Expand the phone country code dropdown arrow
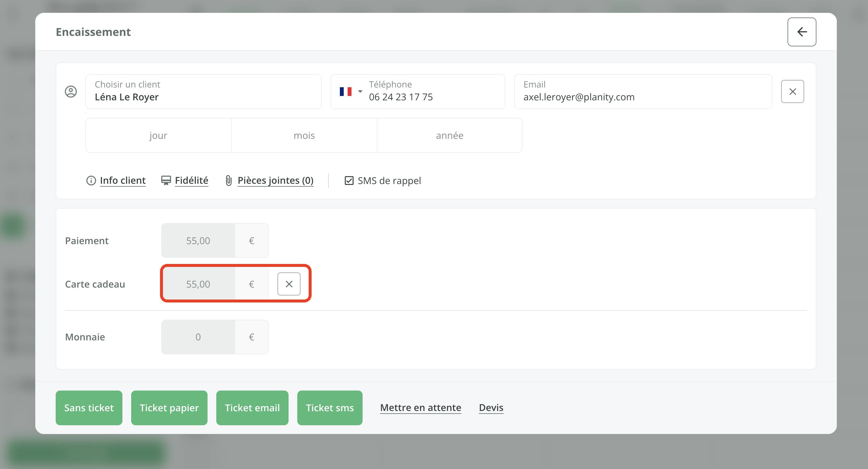This screenshot has height=469, width=868. 360,91
